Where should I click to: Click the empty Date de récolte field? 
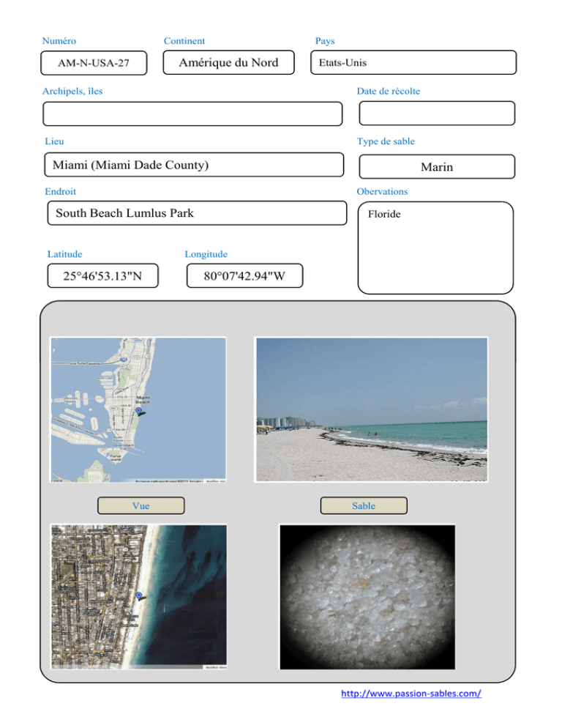tap(437, 114)
